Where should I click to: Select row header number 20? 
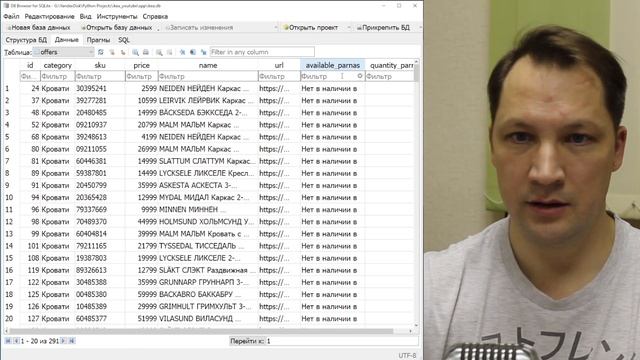pyautogui.click(x=9, y=319)
